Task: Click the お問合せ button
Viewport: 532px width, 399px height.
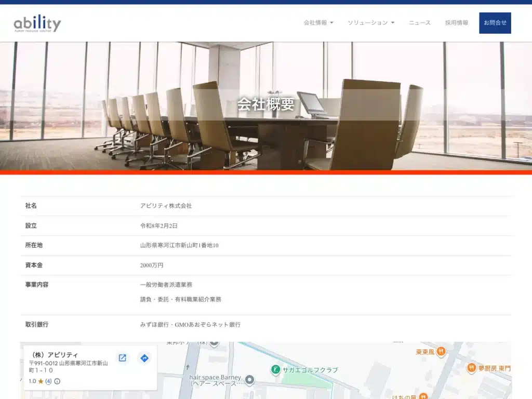Action: tap(495, 23)
